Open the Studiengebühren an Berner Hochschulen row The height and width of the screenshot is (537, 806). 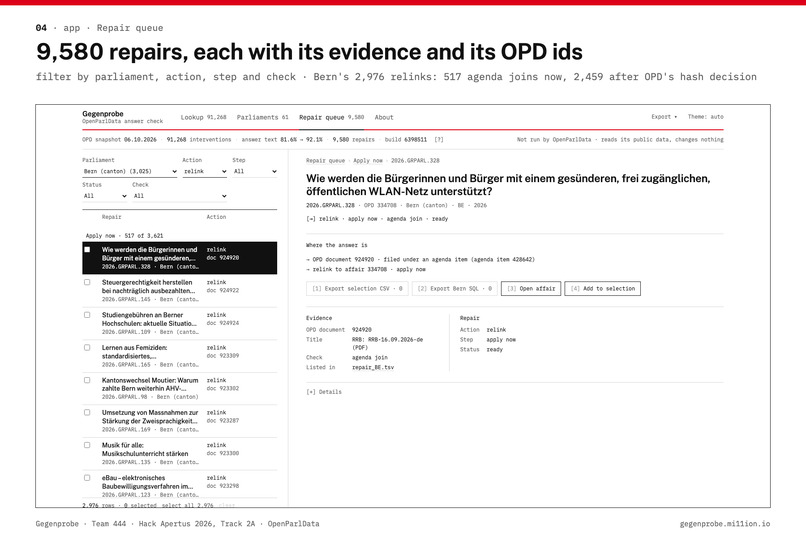coord(179,323)
